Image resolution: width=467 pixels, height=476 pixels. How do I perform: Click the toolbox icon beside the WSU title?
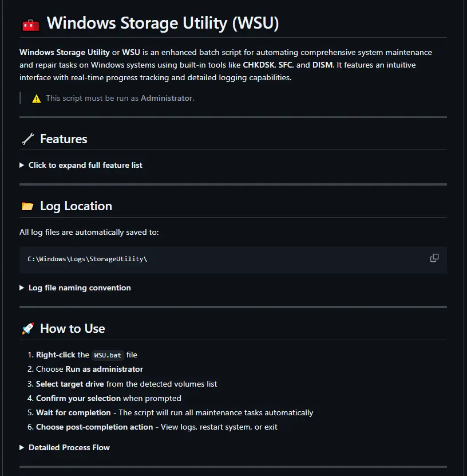(x=29, y=24)
